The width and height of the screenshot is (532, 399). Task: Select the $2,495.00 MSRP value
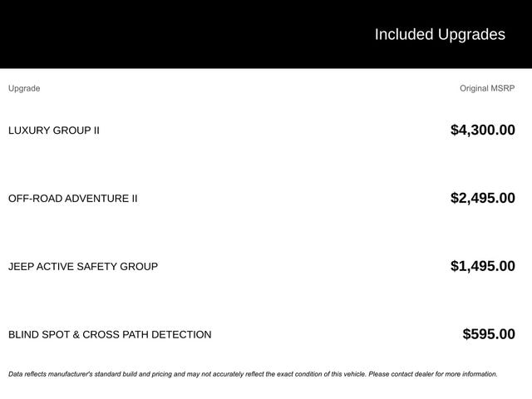[x=482, y=198]
